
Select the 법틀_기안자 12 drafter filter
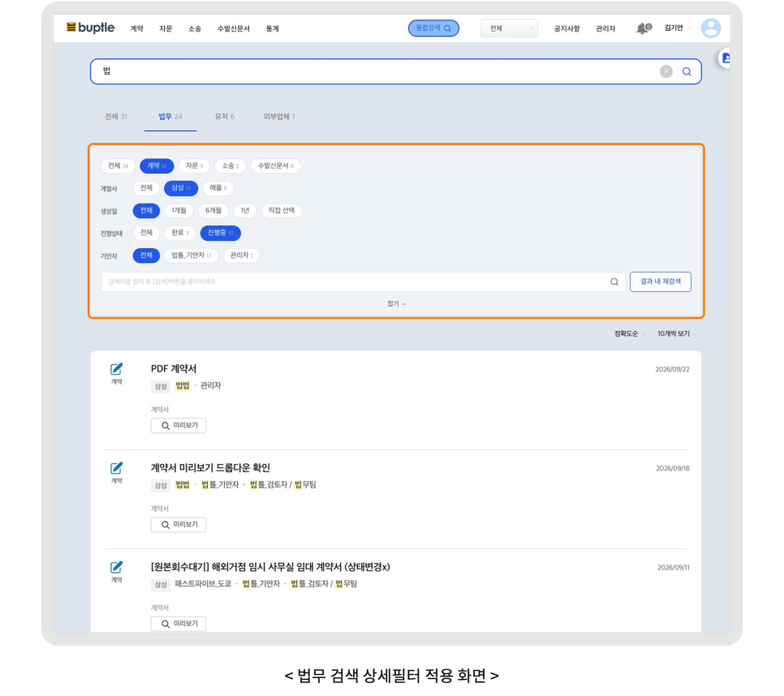tap(191, 256)
